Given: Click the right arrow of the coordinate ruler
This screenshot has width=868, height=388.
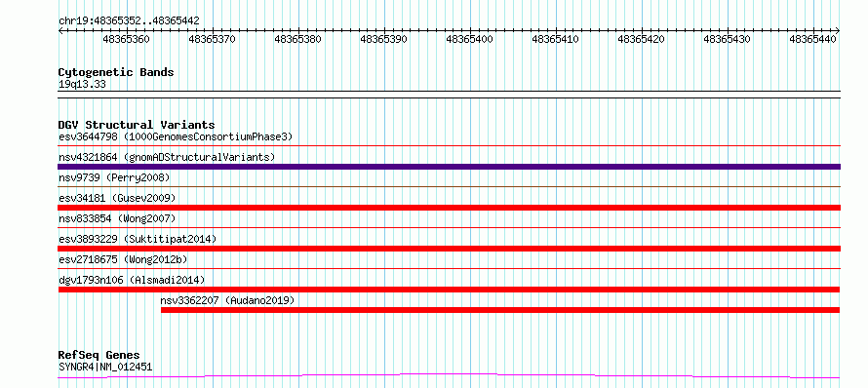Looking at the screenshot, I should pos(838,31).
